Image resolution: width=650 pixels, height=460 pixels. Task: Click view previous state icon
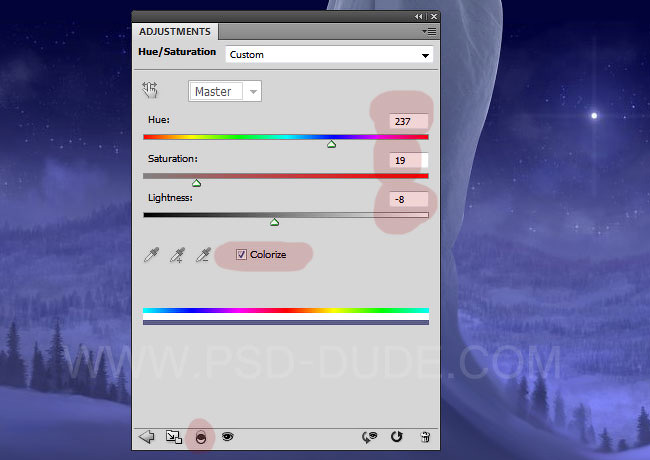point(369,436)
